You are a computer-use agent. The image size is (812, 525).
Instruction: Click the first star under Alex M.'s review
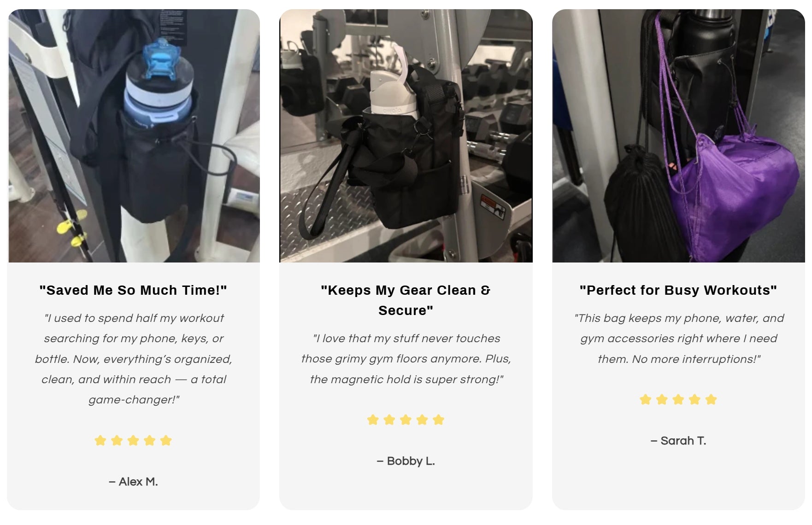coord(100,441)
